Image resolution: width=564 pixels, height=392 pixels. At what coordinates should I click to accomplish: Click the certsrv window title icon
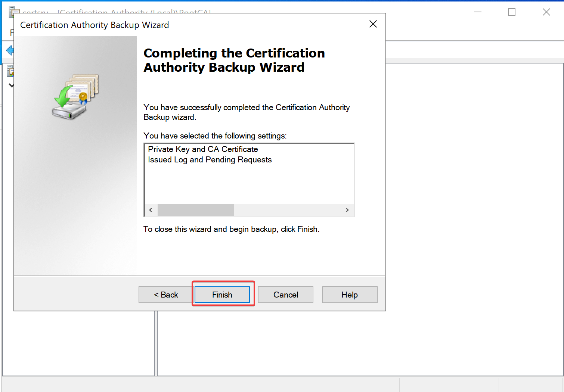point(13,11)
